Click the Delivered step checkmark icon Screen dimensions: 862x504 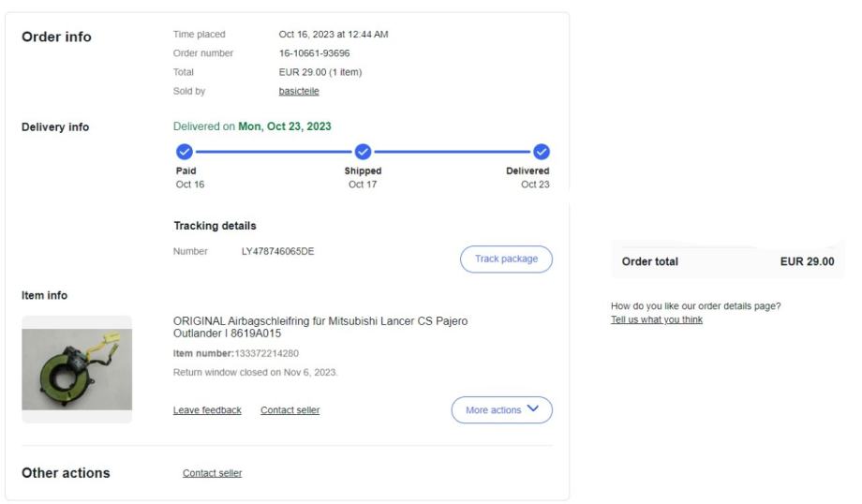(x=541, y=152)
